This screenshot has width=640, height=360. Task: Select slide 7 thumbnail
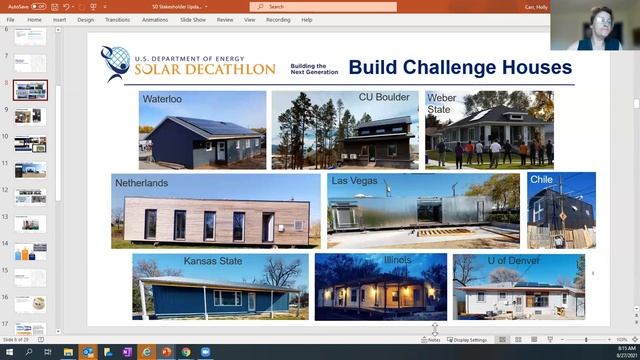click(x=30, y=63)
